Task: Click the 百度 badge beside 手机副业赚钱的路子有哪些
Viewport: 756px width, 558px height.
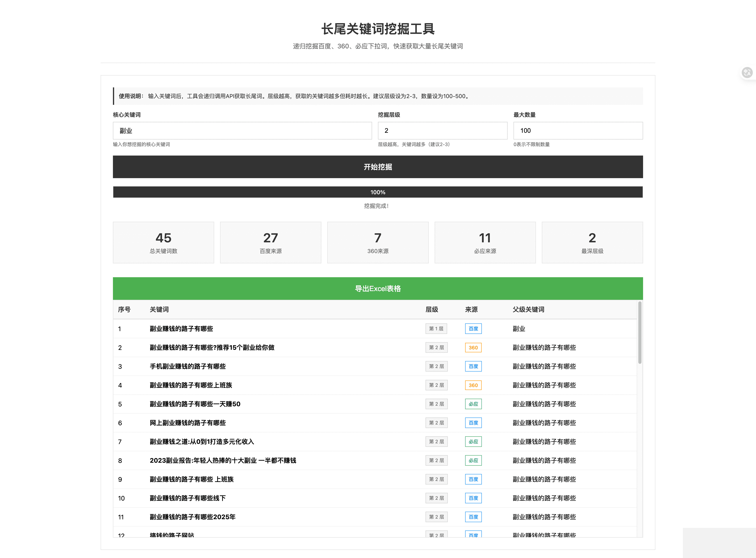Action: 473,366
